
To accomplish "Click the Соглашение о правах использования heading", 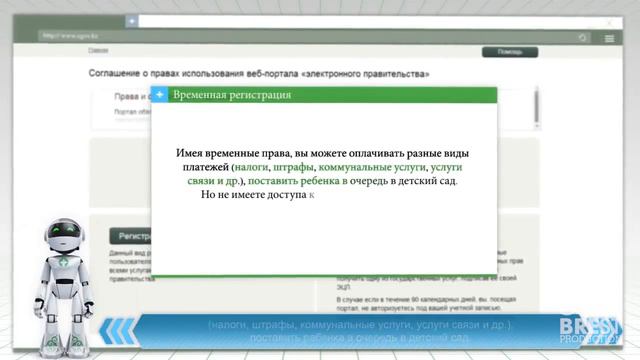I will pyautogui.click(x=259, y=74).
